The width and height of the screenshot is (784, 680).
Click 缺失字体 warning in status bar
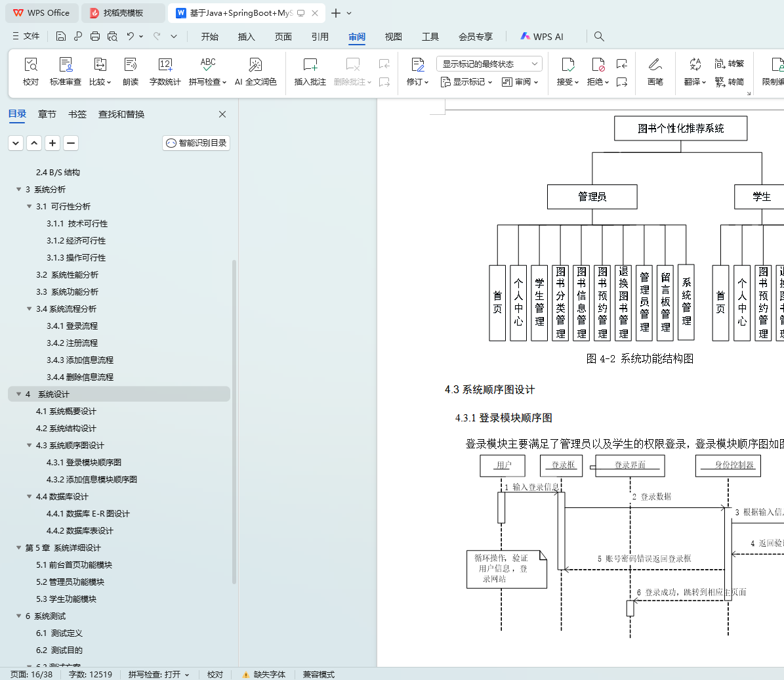coord(264,675)
